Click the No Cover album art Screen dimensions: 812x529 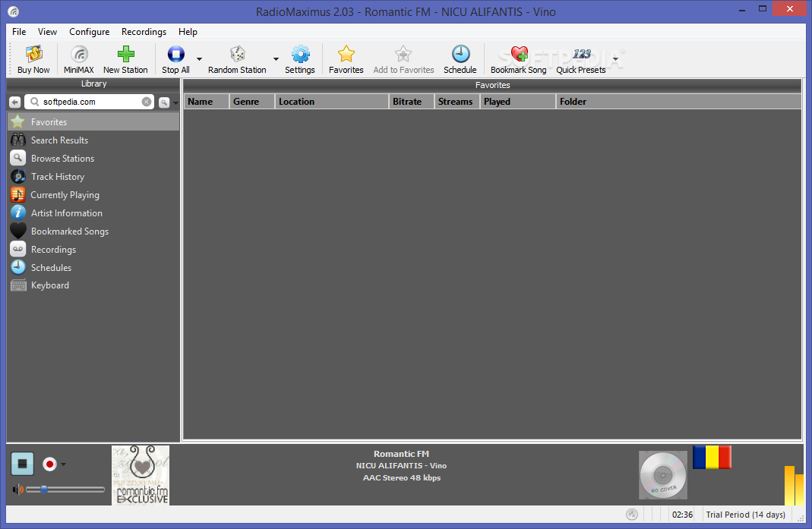[x=663, y=475]
